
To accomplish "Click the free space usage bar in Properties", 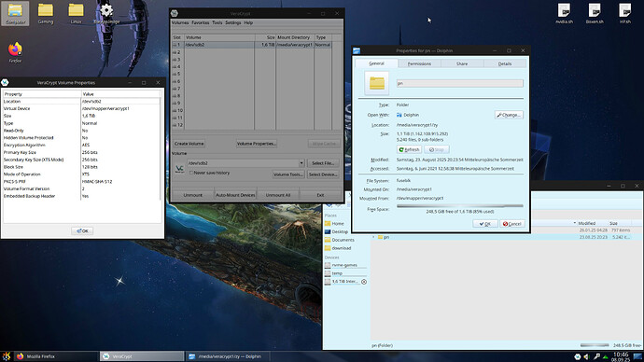I will (460, 205).
